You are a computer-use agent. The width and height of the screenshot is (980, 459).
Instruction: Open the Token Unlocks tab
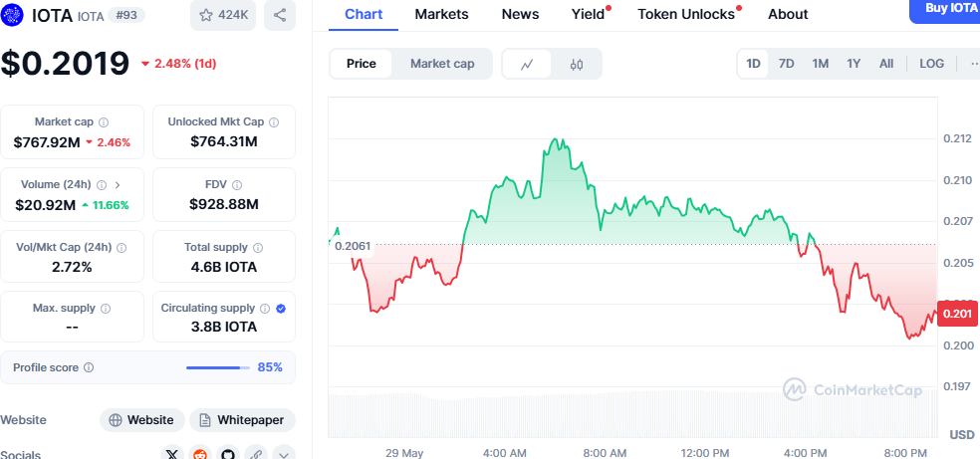[x=686, y=14]
